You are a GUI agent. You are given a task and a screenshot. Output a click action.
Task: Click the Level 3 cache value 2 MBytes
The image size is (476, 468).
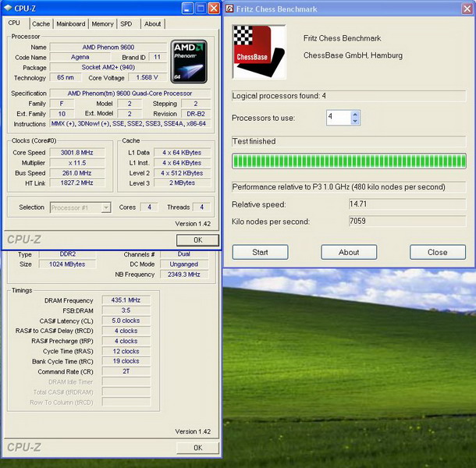pos(182,183)
